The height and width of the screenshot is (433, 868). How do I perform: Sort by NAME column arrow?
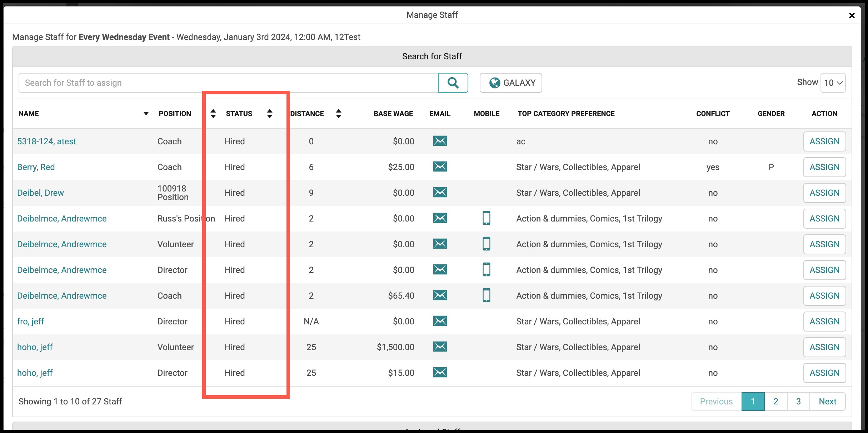coord(146,114)
